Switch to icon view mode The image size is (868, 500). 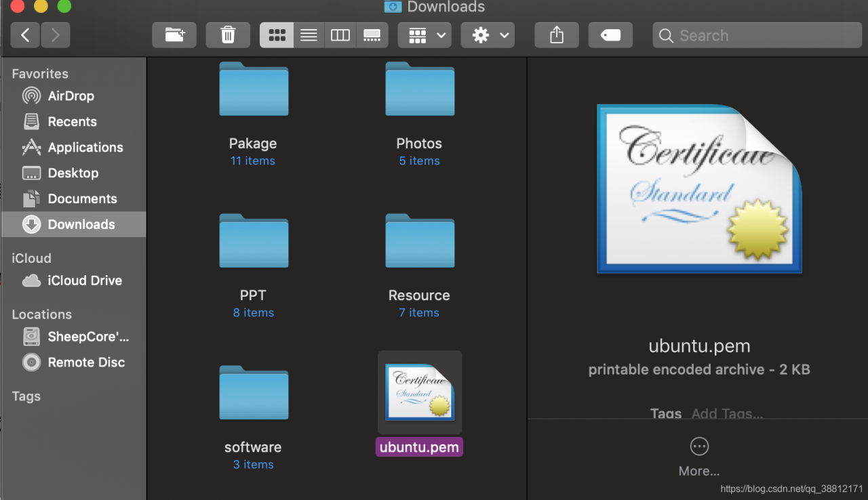[277, 35]
